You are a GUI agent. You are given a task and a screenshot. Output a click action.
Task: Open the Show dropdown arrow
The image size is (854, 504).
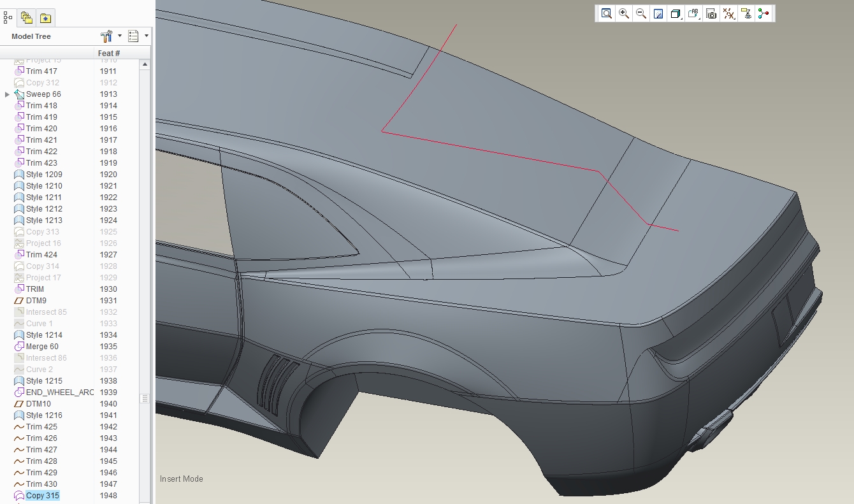(147, 36)
